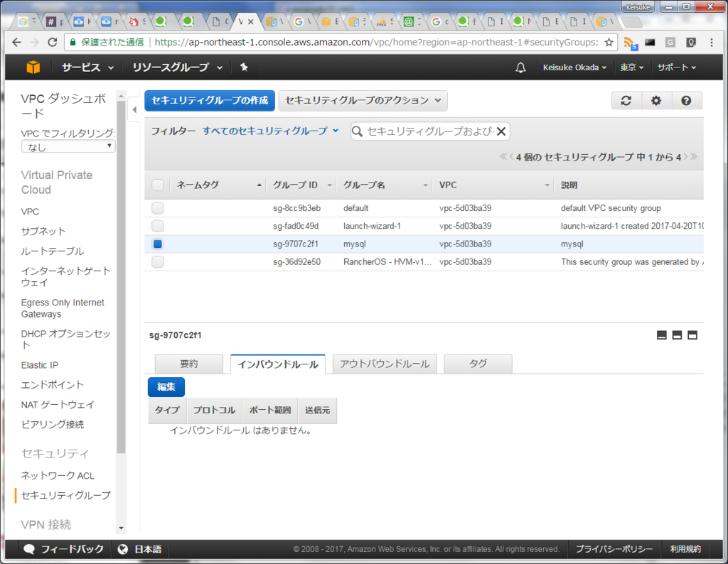
Task: Click セキュリティグループの作成 button
Action: tap(210, 101)
